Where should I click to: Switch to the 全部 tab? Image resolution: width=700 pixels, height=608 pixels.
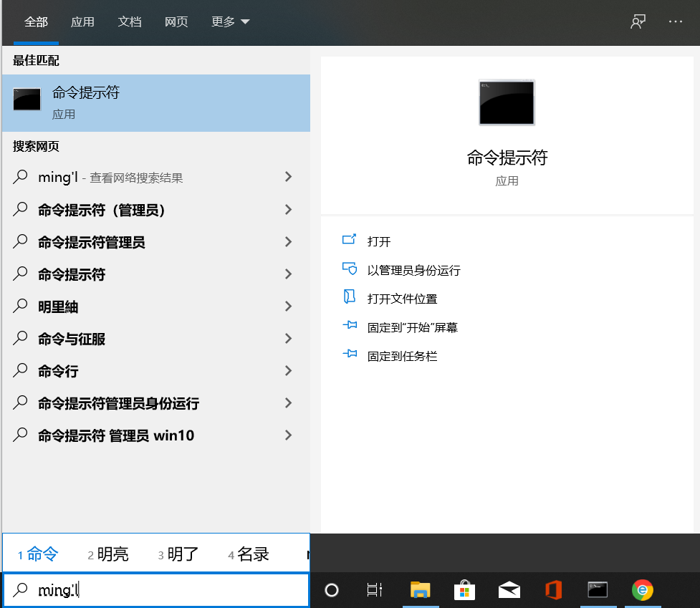point(36,21)
